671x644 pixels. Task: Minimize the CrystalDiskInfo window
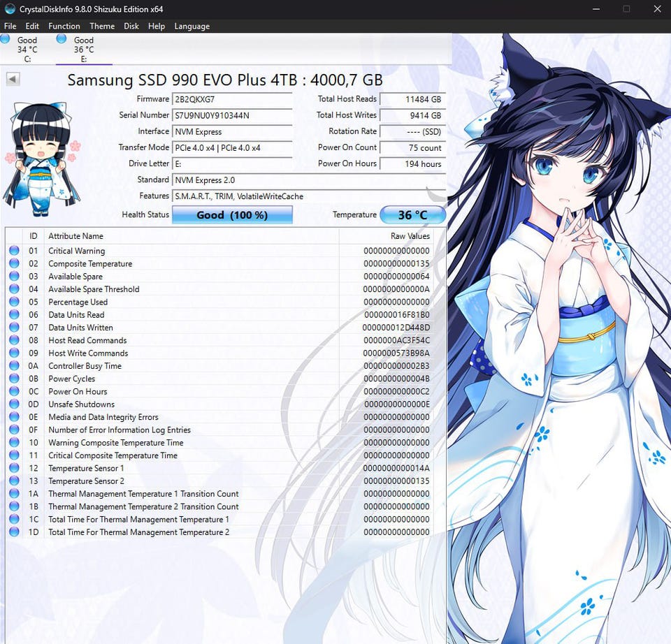click(596, 9)
